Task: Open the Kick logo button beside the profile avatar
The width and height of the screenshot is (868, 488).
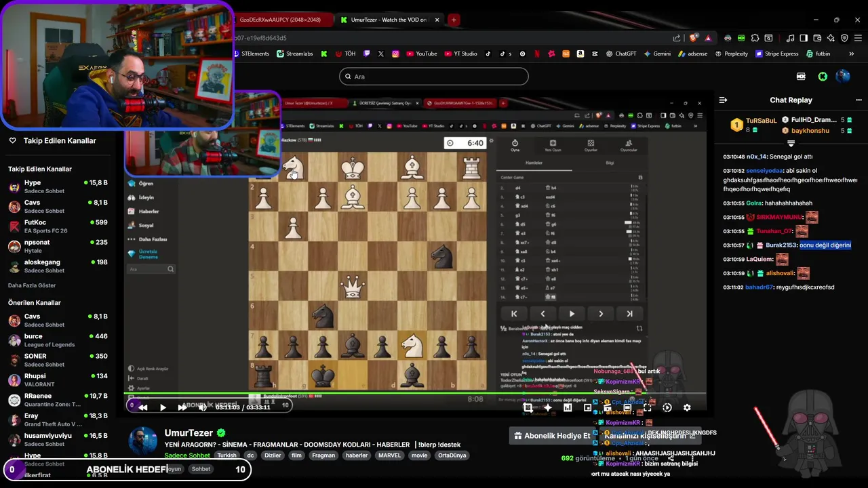Action: [x=823, y=77]
